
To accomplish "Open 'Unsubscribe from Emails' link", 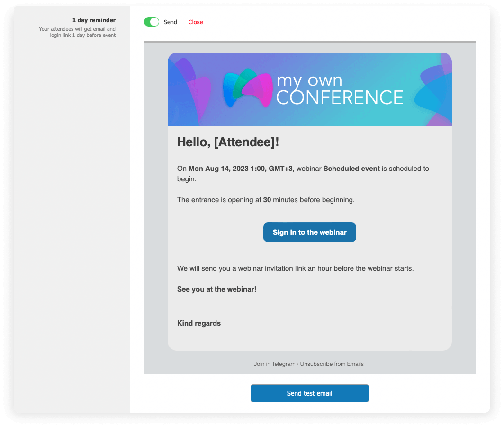I will click(332, 364).
